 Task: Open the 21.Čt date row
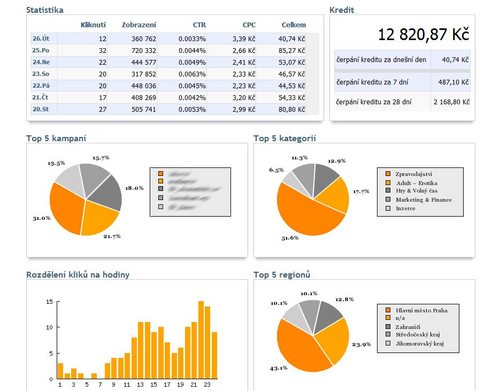(x=174, y=97)
